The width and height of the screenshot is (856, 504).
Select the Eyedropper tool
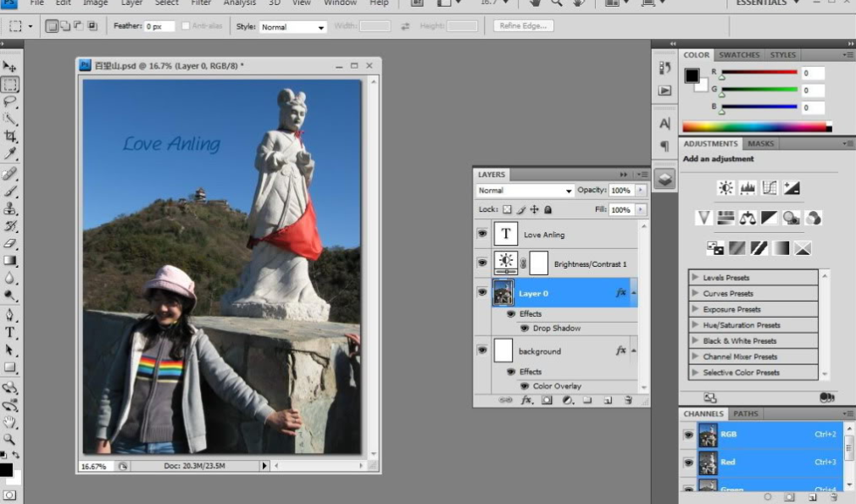[x=10, y=153]
